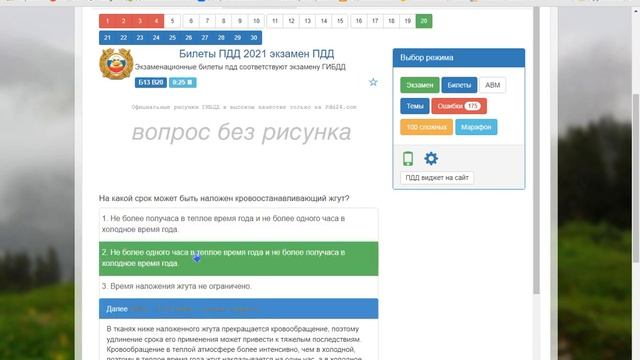Start the Экзамен mode
This screenshot has height=360, width=640.
(x=420, y=85)
